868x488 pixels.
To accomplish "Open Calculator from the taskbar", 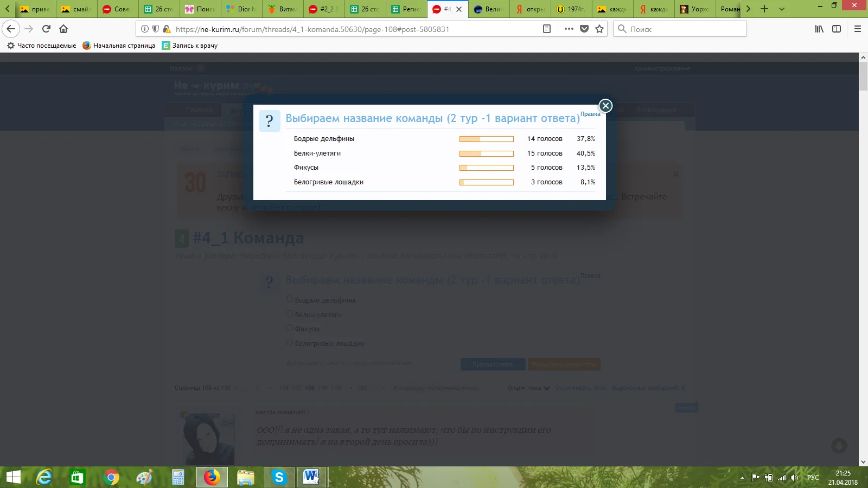I will click(178, 477).
